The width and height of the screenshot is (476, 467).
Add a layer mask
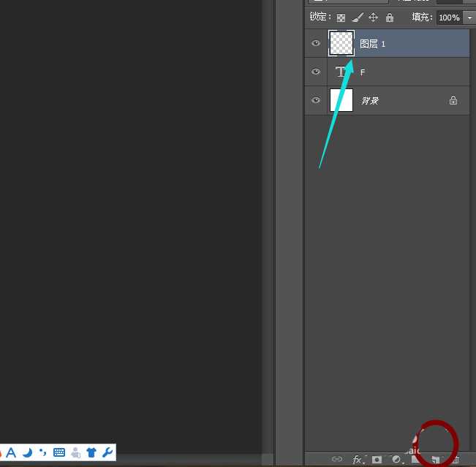(377, 460)
